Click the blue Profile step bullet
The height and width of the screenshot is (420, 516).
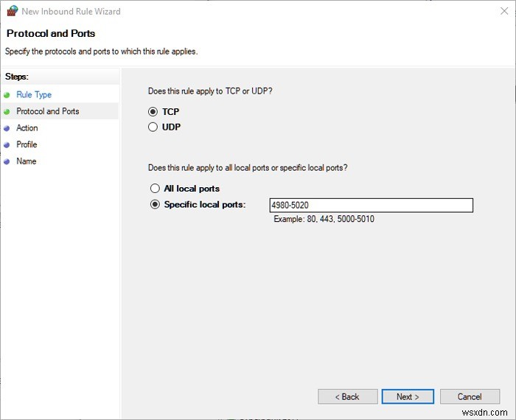coord(7,144)
